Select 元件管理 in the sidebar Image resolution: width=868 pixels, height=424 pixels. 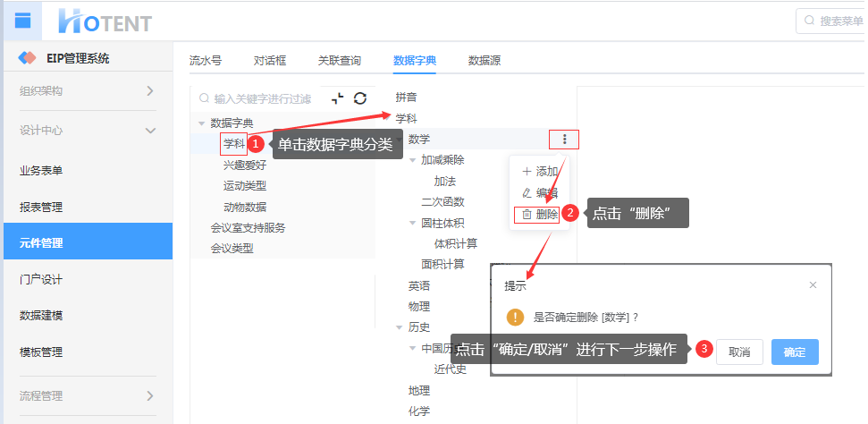[x=88, y=242]
